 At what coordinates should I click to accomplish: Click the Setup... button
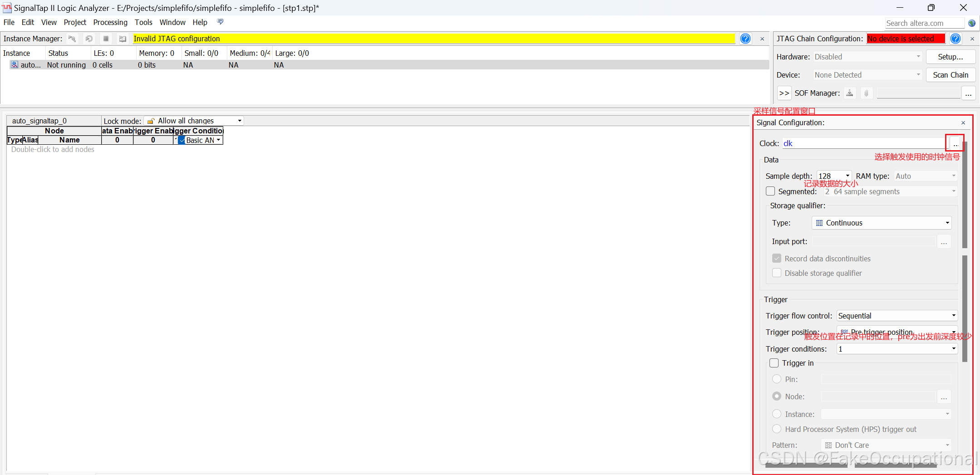pyautogui.click(x=951, y=57)
